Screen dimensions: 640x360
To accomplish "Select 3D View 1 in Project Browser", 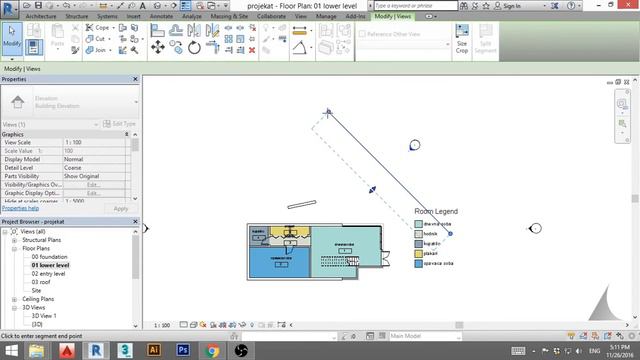I will click(44, 316).
